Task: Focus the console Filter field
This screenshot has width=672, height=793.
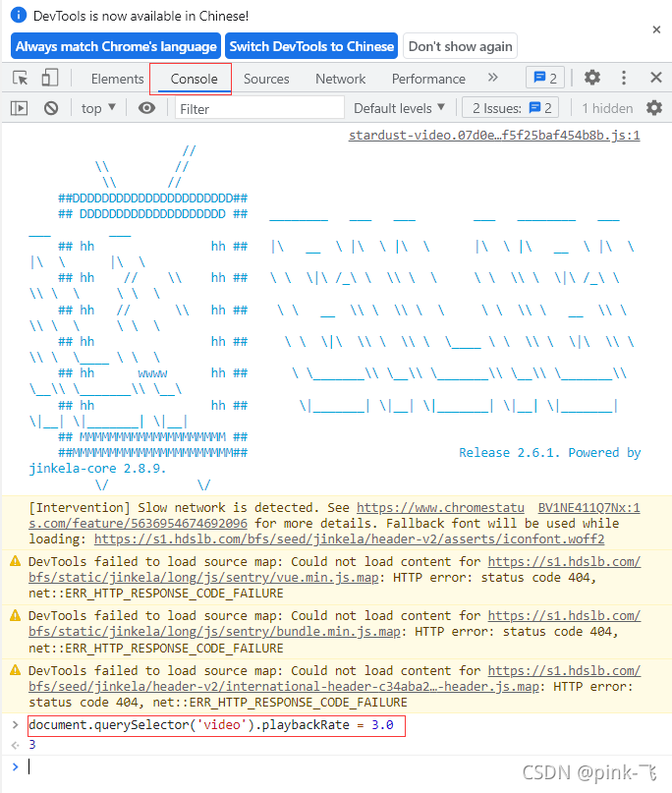Action: [x=259, y=109]
